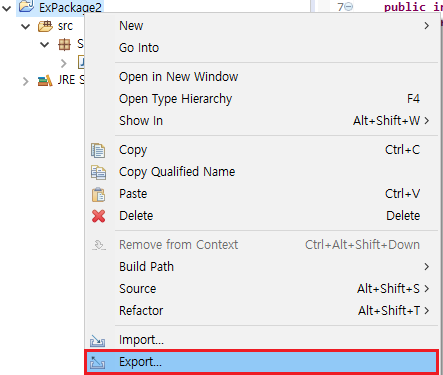Choose New from the context menu
This screenshot has height=375, width=443.
[x=262, y=26]
